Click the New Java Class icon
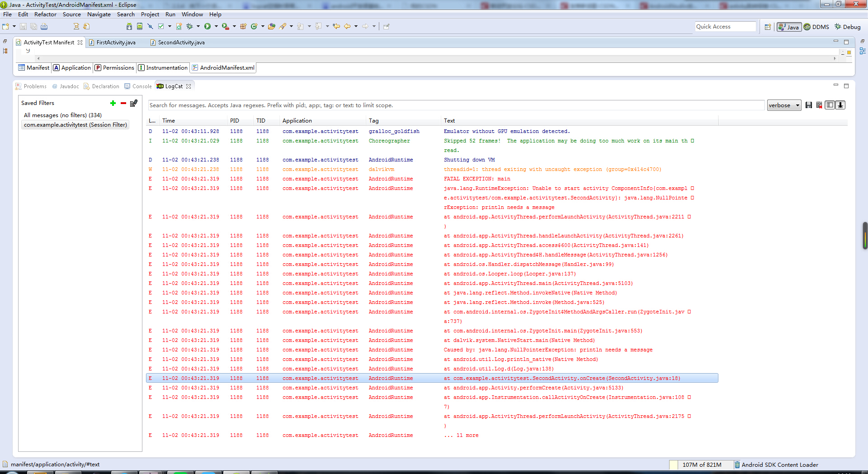Image resolution: width=868 pixels, height=474 pixels. point(254,27)
